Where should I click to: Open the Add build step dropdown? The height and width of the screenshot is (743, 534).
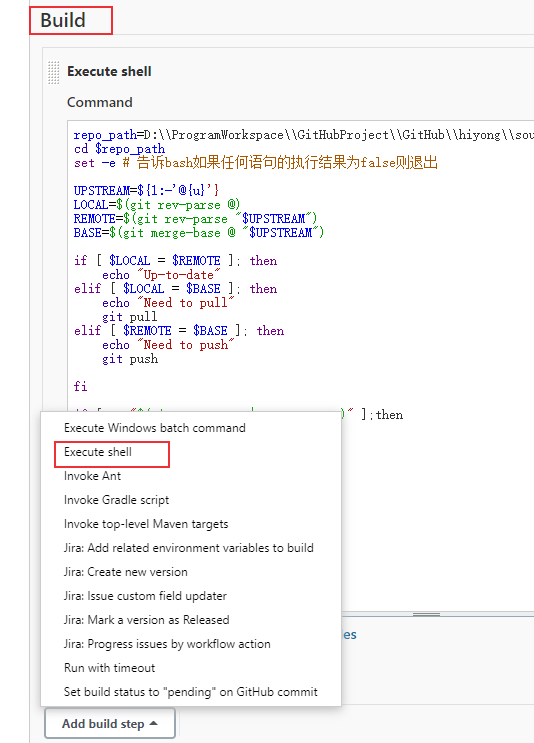coord(110,724)
